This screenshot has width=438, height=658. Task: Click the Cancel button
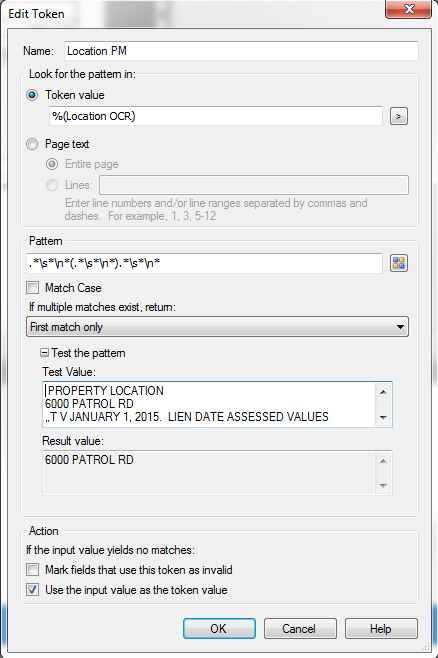pos(300,629)
